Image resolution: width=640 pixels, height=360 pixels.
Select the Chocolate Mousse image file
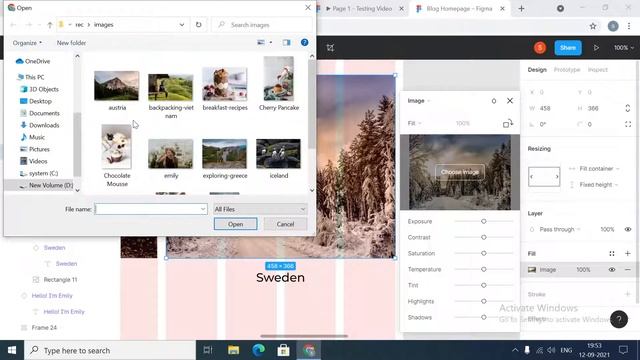[117, 147]
